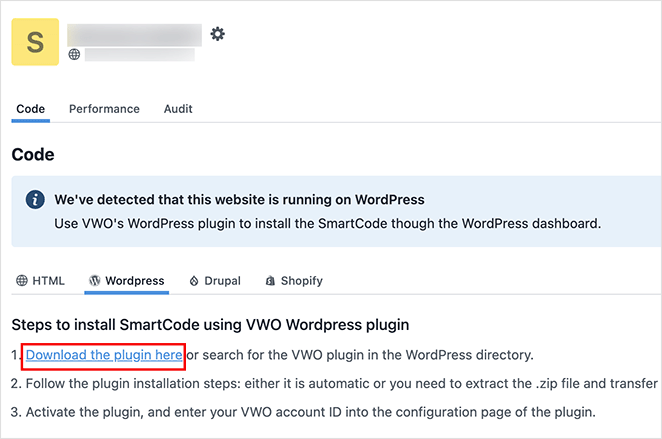Switch to the Performance tab

pos(104,108)
